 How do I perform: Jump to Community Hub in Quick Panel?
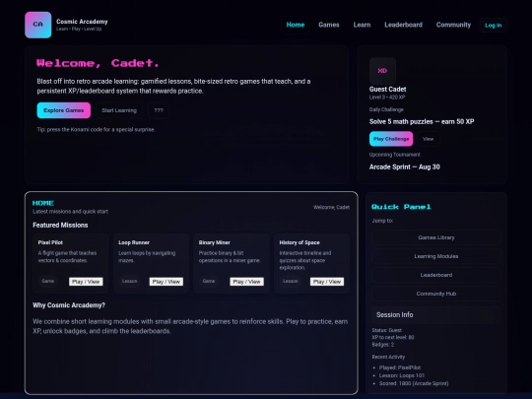tap(436, 294)
